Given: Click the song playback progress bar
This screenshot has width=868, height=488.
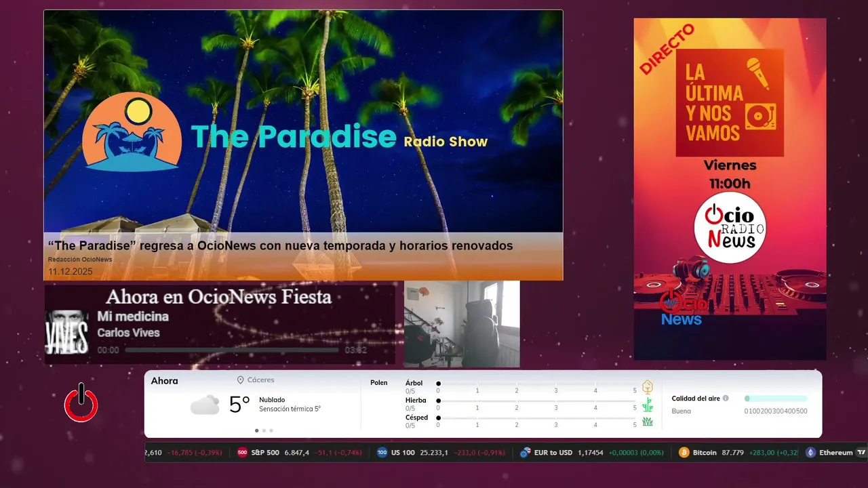Looking at the screenshot, I should pos(232,350).
